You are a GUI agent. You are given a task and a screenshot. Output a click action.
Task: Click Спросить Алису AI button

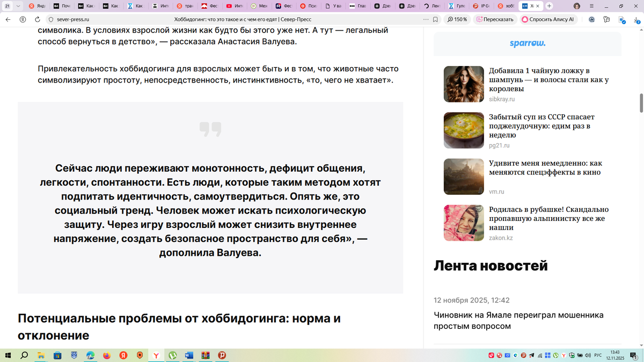coord(548,19)
